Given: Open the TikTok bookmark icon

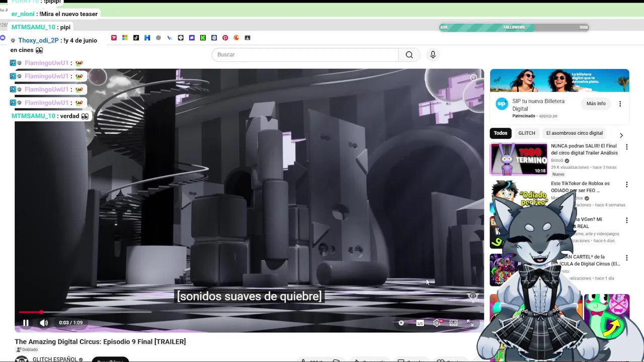Looking at the screenshot, I should (136, 38).
